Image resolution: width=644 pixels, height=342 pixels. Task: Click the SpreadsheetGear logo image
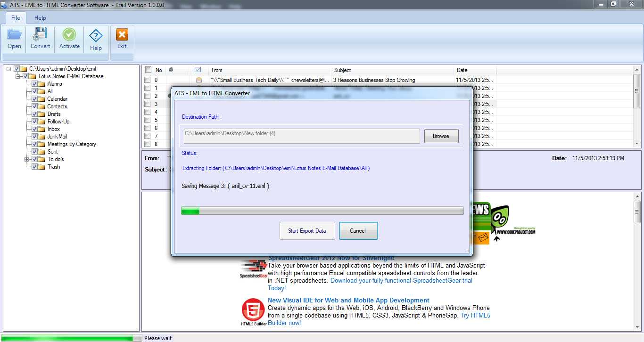point(254,269)
